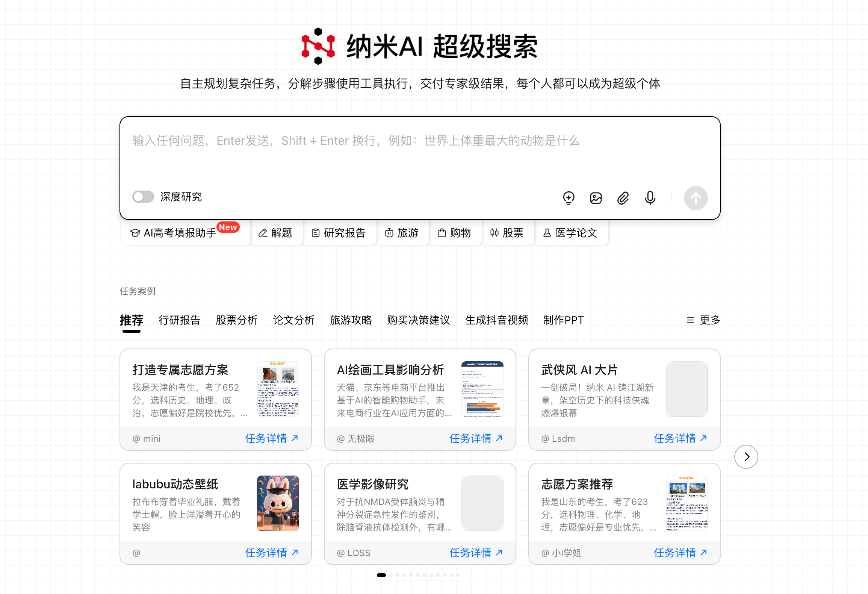Open 任务详情 for labubu动态壁纸
Screen dimensions: 868x594
pyautogui.click(x=272, y=553)
